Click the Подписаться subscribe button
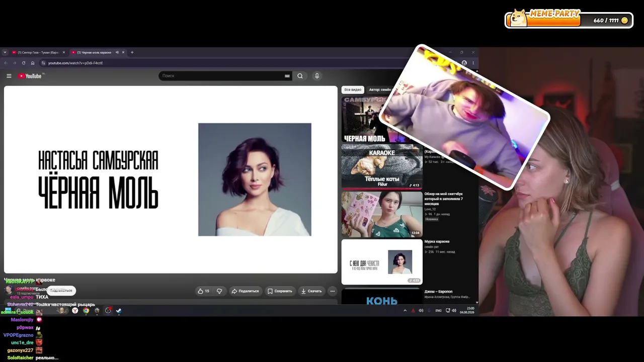The height and width of the screenshot is (362, 644). [x=61, y=290]
